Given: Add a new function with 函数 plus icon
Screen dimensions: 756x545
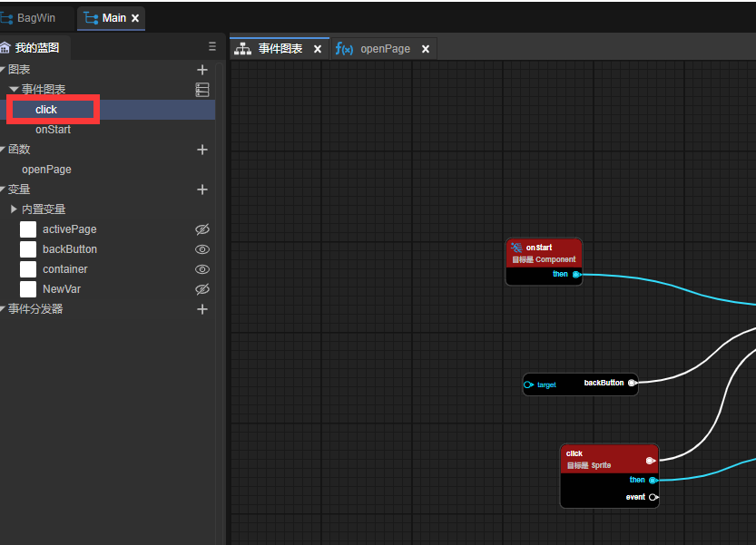Looking at the screenshot, I should (202, 150).
